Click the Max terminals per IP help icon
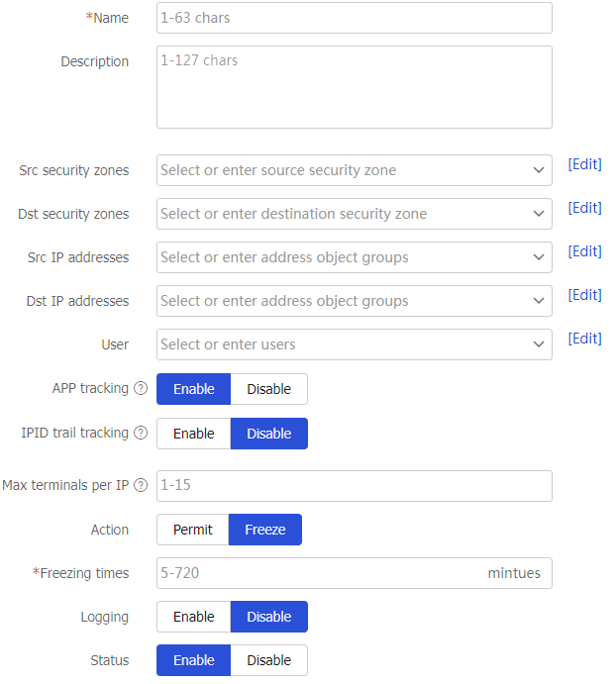Viewport: 616px width, 684px height. pyautogui.click(x=141, y=485)
